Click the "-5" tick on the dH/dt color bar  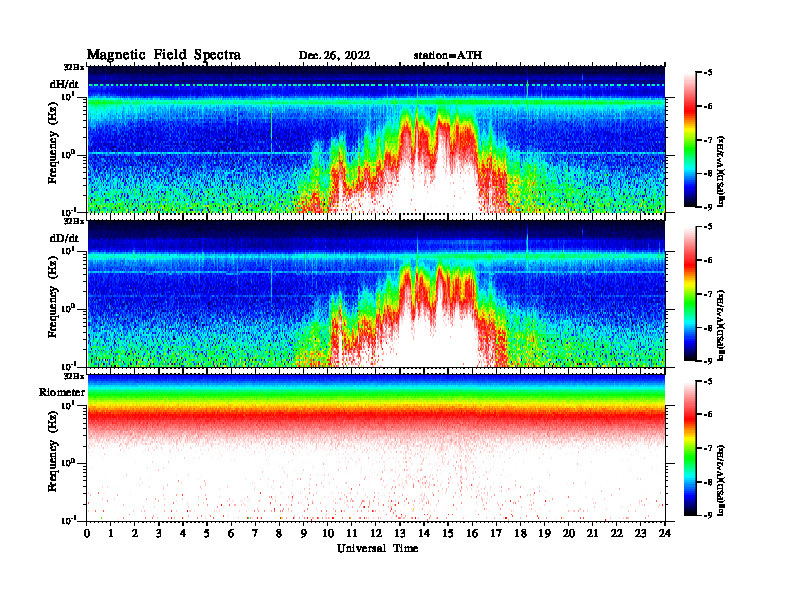click(x=708, y=73)
